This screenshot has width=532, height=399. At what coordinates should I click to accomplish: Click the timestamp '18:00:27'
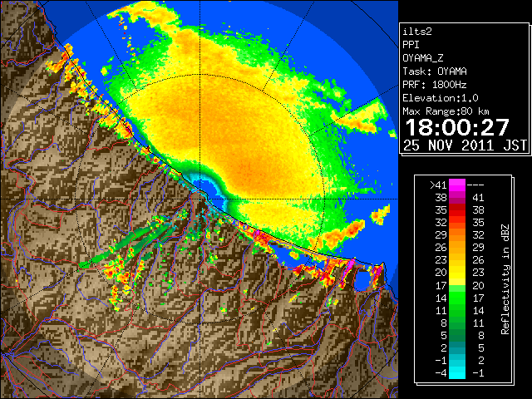[457, 127]
